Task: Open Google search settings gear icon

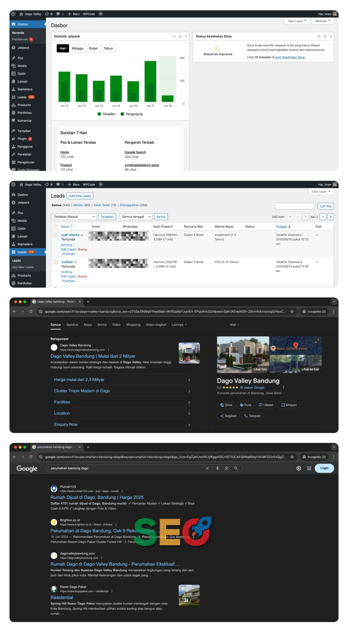Action: pos(299,468)
